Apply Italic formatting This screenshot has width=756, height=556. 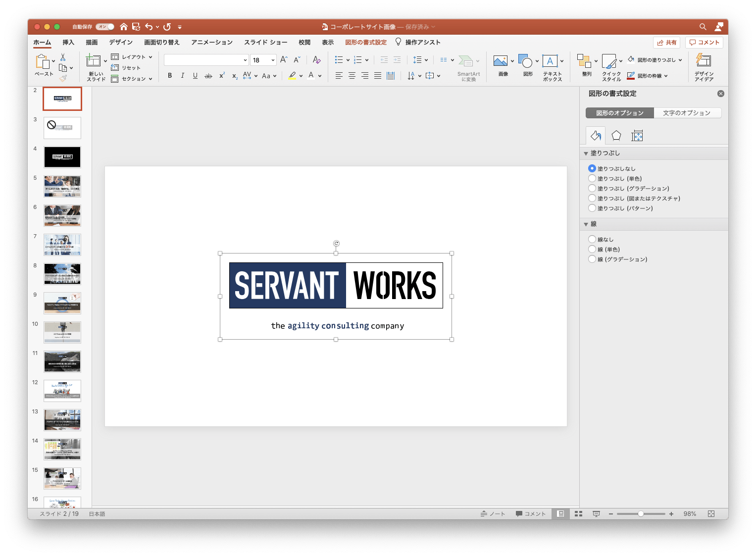[x=183, y=76]
